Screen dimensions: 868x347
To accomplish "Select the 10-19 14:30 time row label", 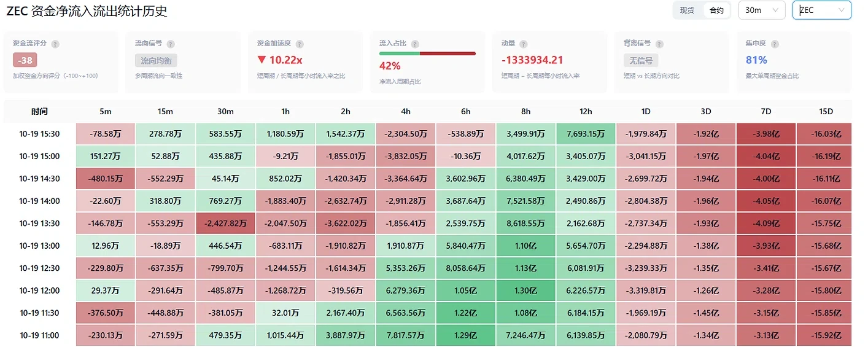I will coord(39,179).
